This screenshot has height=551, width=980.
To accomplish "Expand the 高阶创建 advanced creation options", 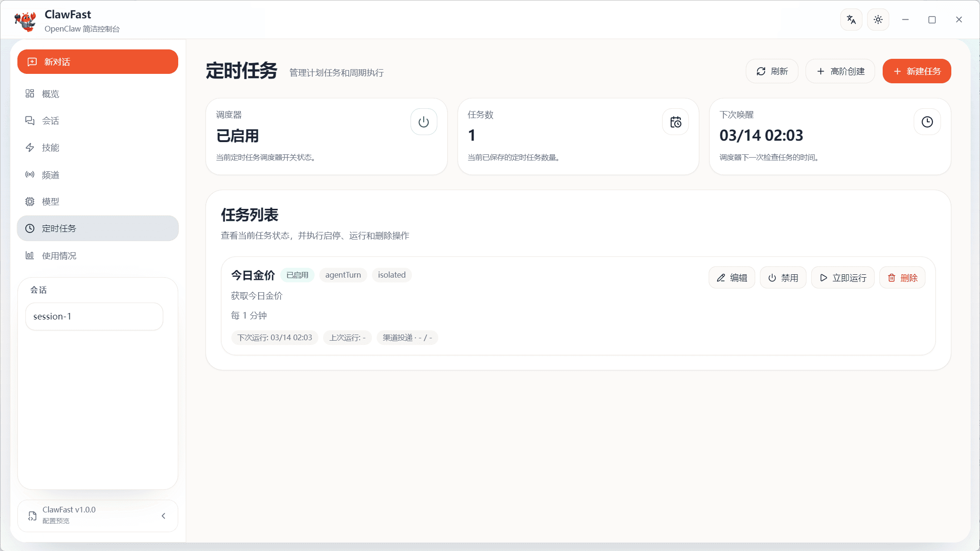I will [840, 71].
